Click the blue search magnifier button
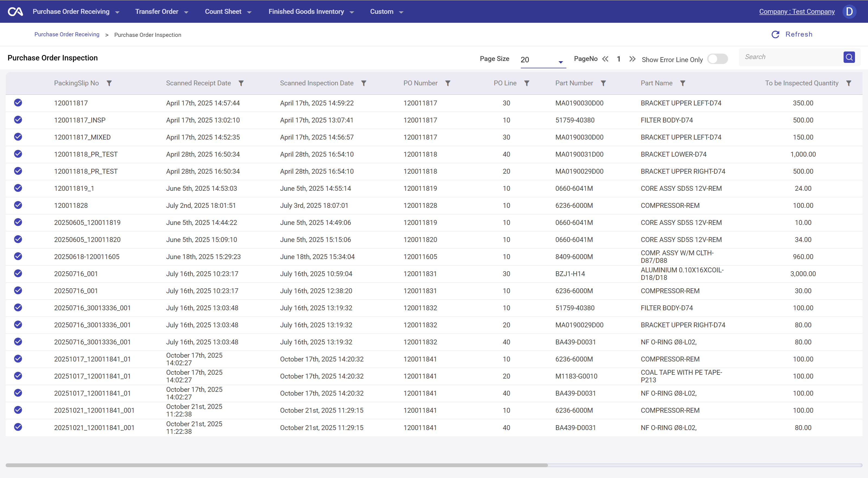This screenshot has height=478, width=868. click(849, 57)
